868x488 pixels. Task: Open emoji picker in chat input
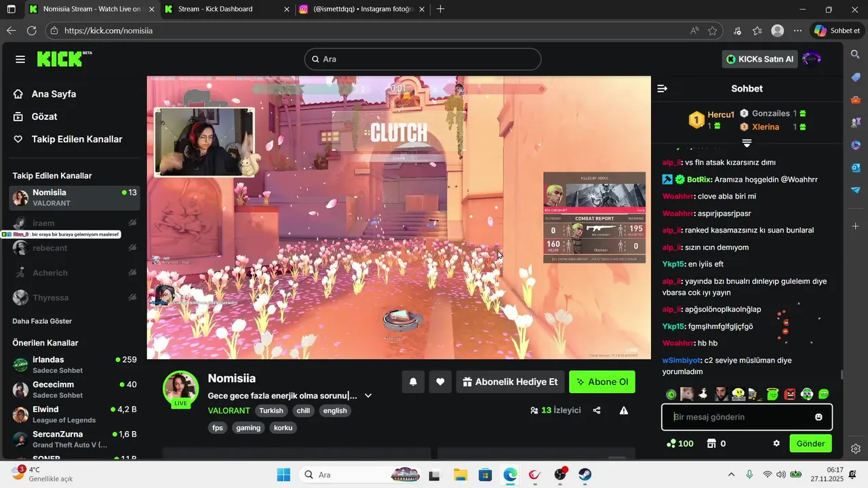coord(818,417)
